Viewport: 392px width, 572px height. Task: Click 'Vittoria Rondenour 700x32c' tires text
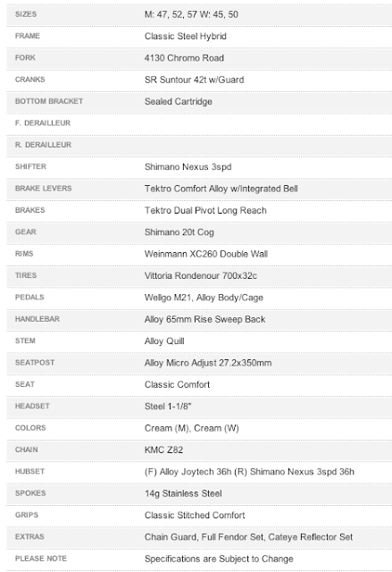[x=201, y=275]
